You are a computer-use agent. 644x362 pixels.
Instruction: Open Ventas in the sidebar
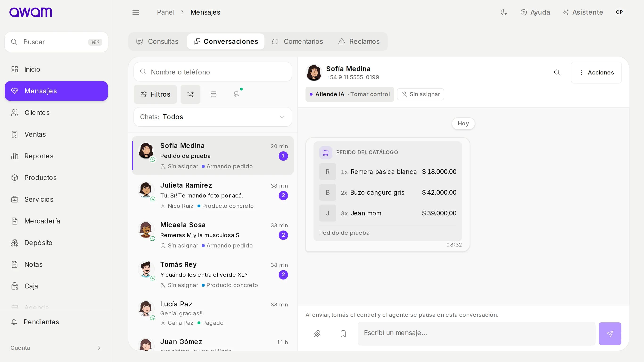click(x=56, y=134)
